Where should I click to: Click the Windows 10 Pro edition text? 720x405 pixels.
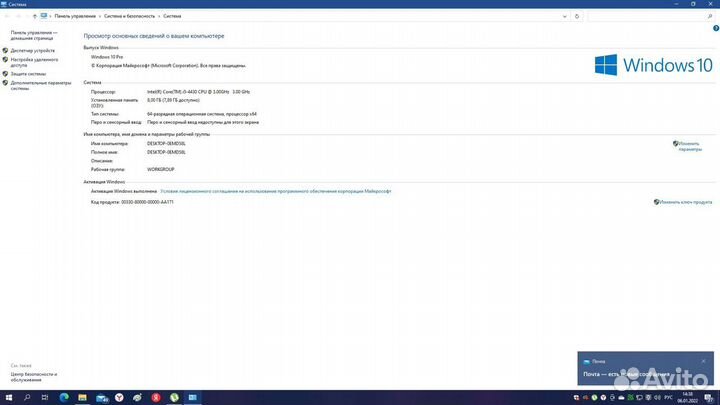click(107, 57)
